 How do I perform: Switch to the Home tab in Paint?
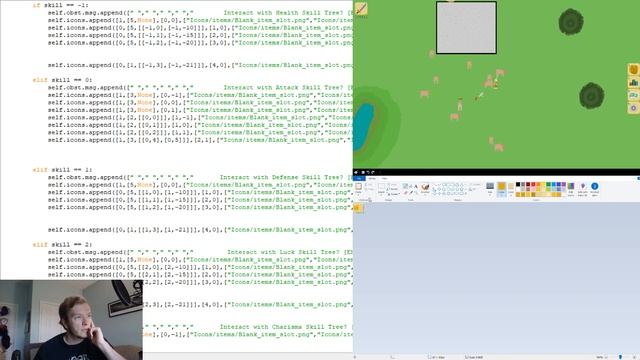(x=372, y=178)
